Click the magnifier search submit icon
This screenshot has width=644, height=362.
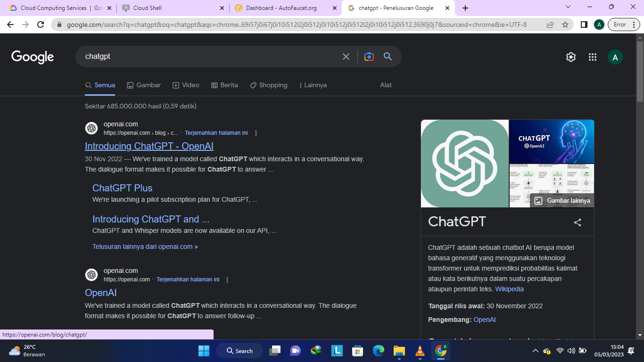[x=388, y=57]
